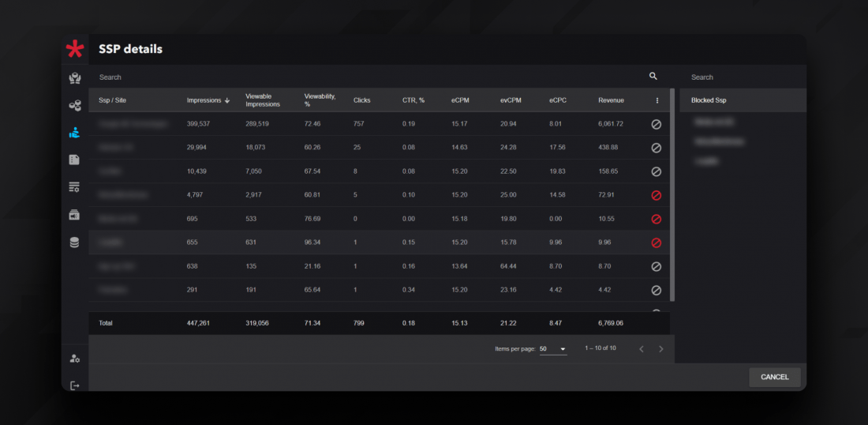Click the logout icon in sidebar
This screenshot has height=425, width=868.
[75, 385]
